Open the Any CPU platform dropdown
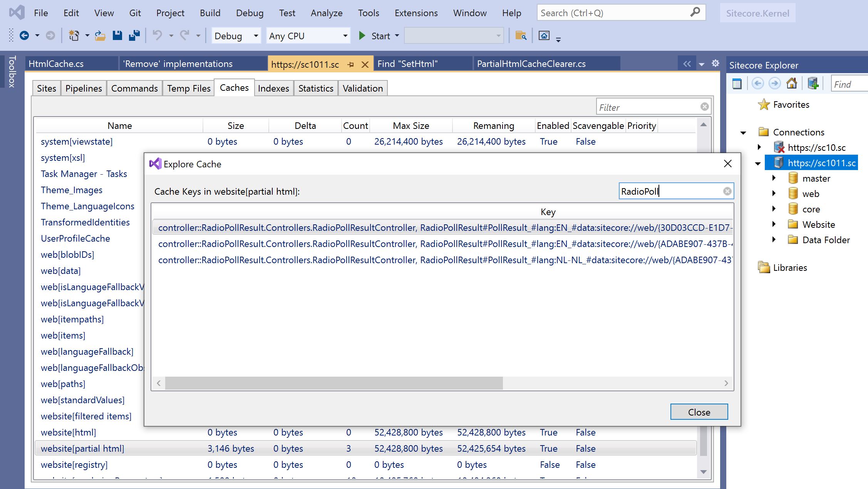Viewport: 868px width, 489px height. pyautogui.click(x=308, y=36)
